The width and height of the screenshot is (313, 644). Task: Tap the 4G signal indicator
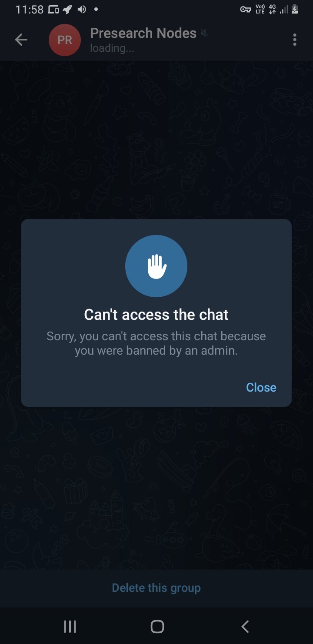tap(272, 9)
